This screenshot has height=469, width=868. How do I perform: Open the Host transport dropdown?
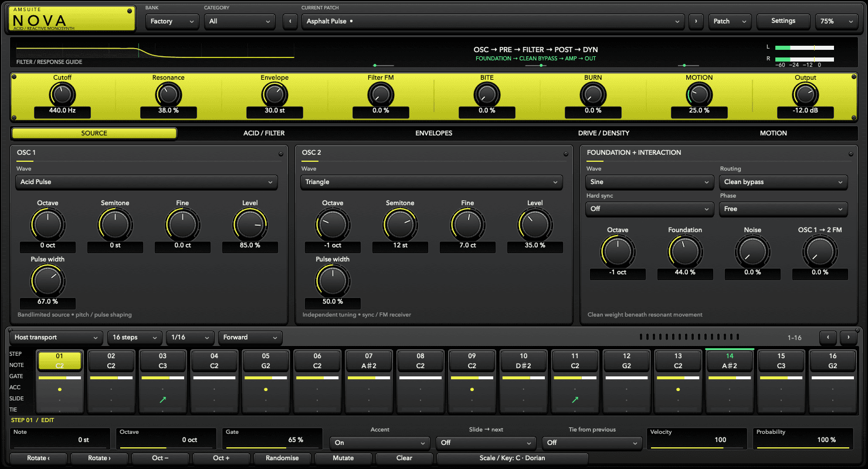pos(56,337)
